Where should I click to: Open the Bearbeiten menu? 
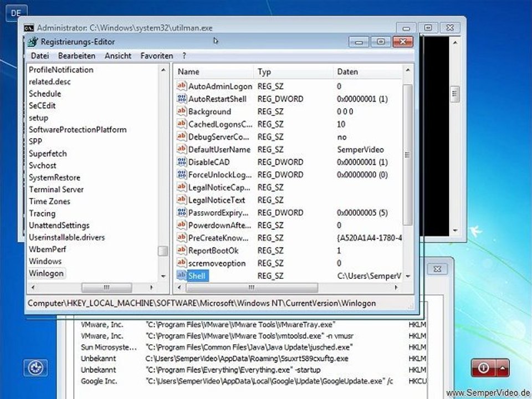[76, 55]
